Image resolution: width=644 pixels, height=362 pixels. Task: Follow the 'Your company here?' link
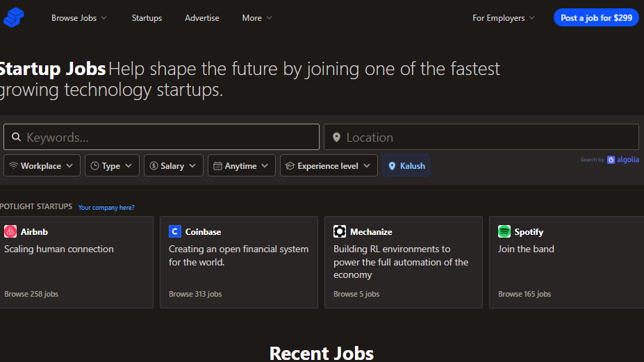tap(106, 208)
